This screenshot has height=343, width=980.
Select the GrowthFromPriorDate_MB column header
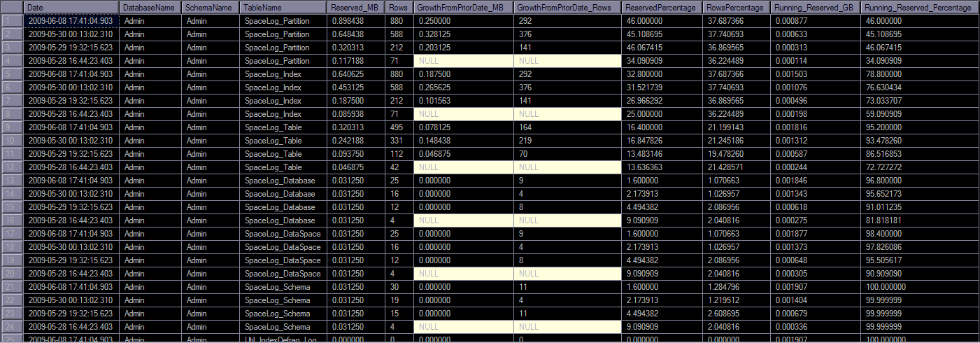pos(463,7)
